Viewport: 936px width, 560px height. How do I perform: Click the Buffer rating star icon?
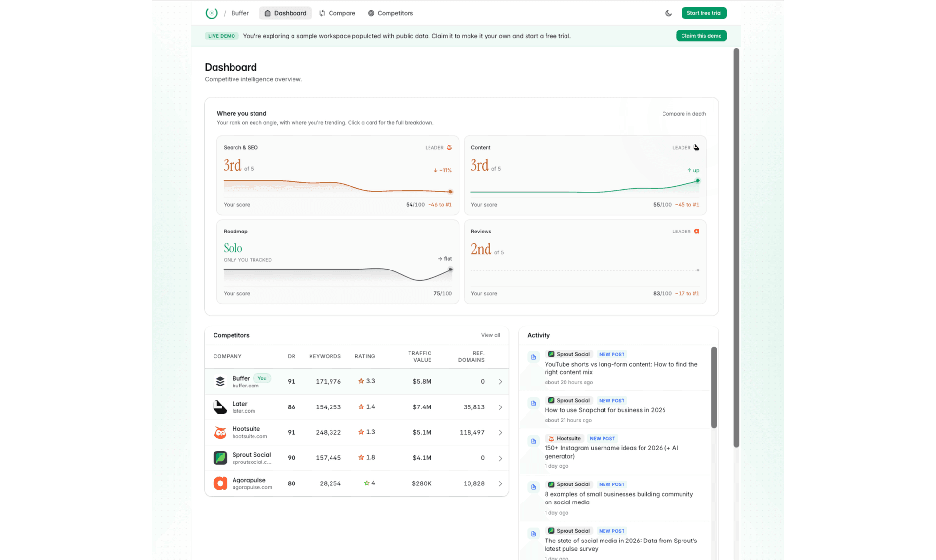[x=361, y=381]
